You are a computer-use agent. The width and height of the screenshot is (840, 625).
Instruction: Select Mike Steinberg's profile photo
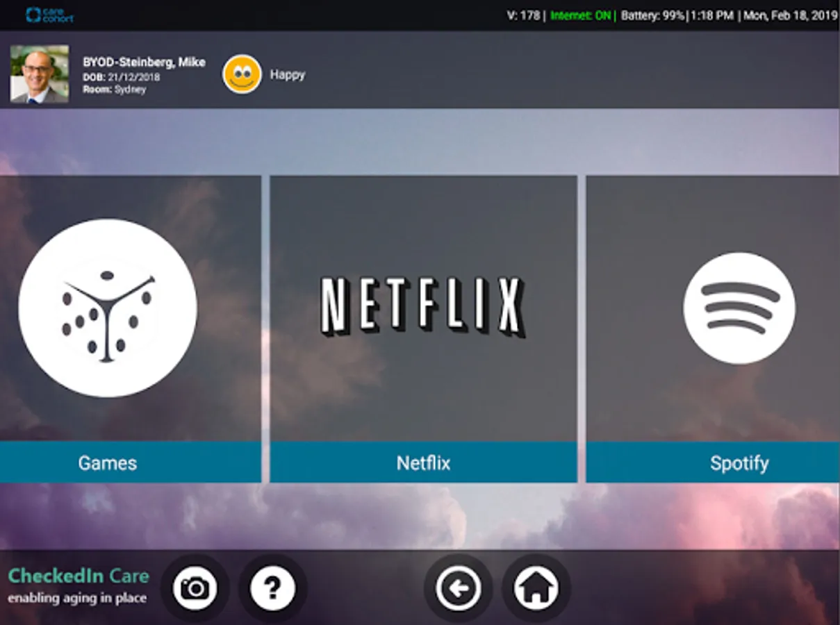40,74
